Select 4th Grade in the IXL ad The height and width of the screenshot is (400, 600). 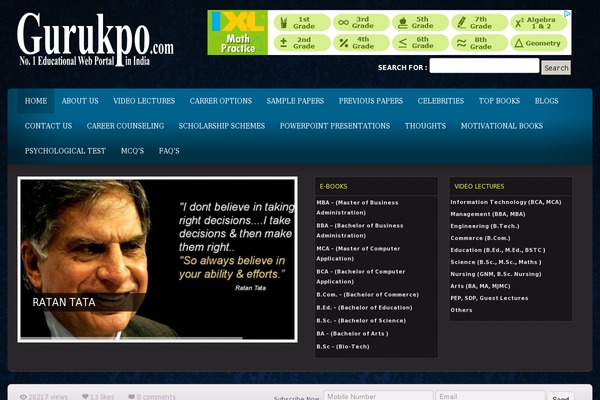[361, 42]
